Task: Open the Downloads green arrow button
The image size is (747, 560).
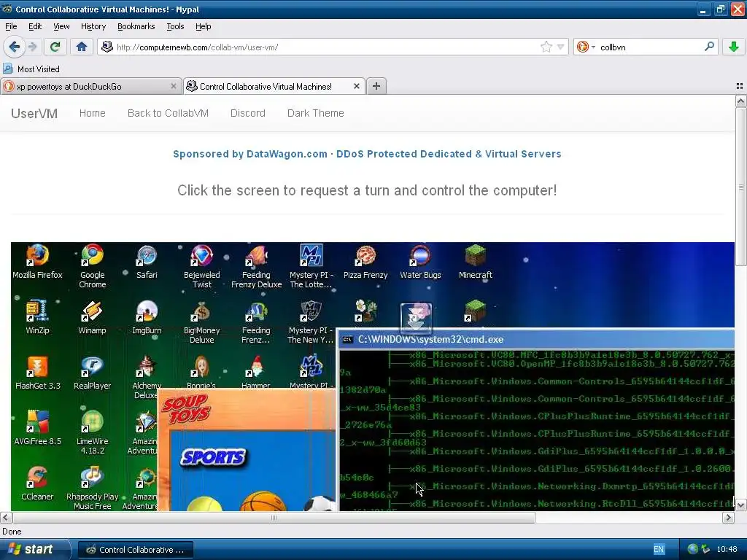Action: 734,47
